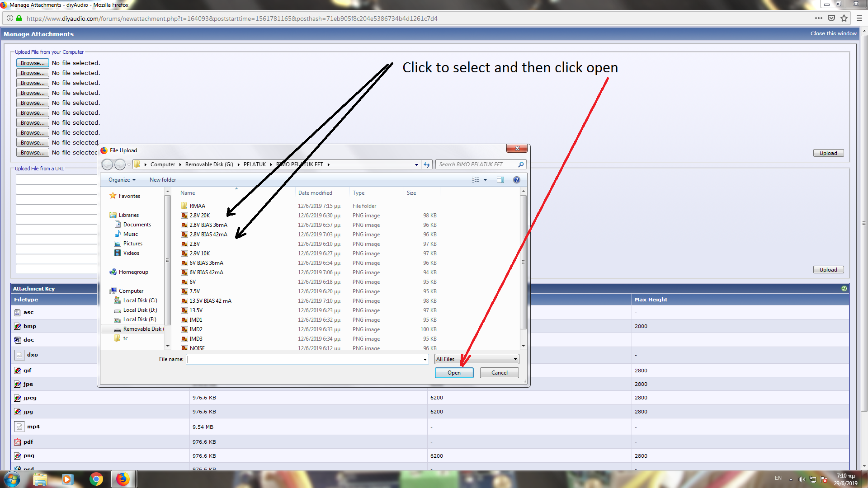The image size is (868, 488).
Task: Click the Computer segment in address path
Action: tap(163, 164)
